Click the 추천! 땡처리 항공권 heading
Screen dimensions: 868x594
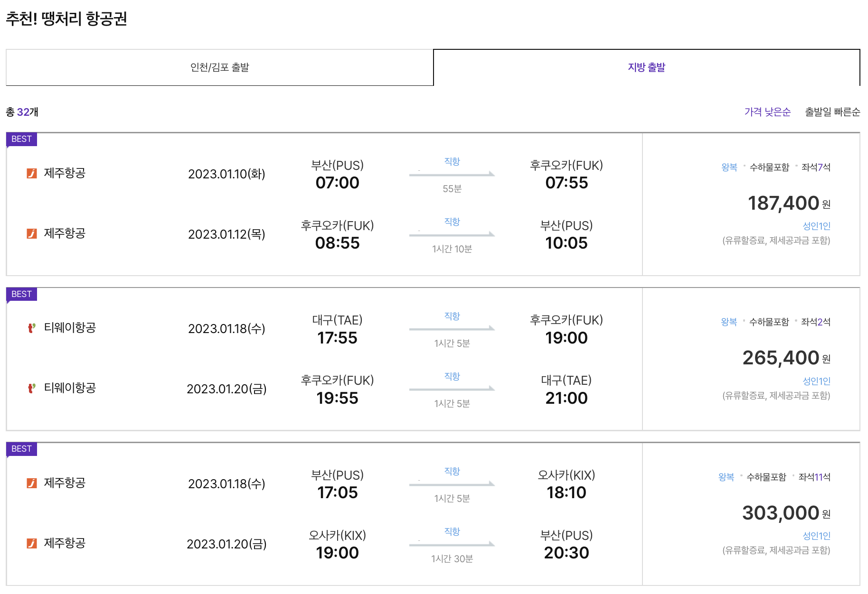point(66,19)
